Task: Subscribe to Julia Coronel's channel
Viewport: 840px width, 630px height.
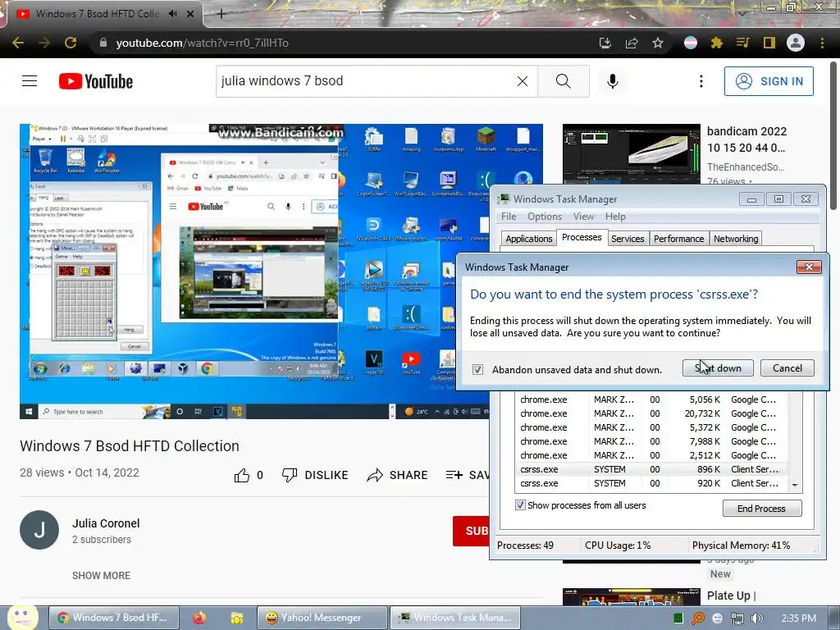Action: coord(471,531)
